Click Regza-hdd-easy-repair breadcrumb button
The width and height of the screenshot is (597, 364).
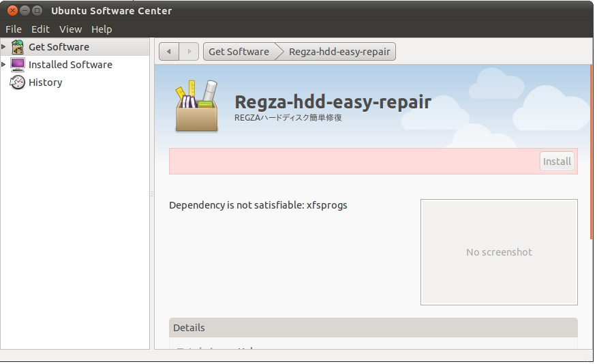[x=339, y=51]
